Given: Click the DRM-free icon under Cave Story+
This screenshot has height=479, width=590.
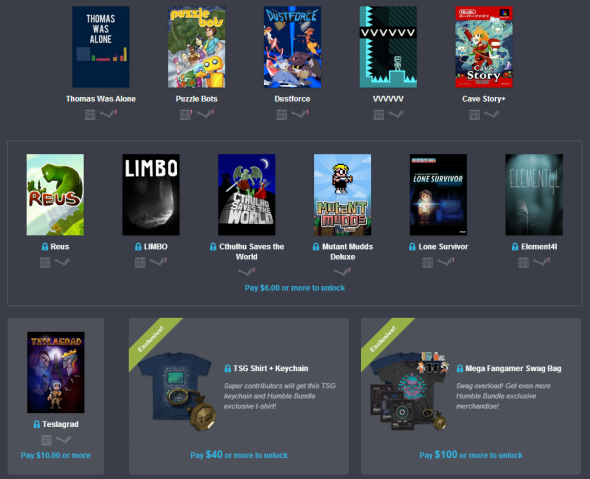Looking at the screenshot, I should point(474,114).
